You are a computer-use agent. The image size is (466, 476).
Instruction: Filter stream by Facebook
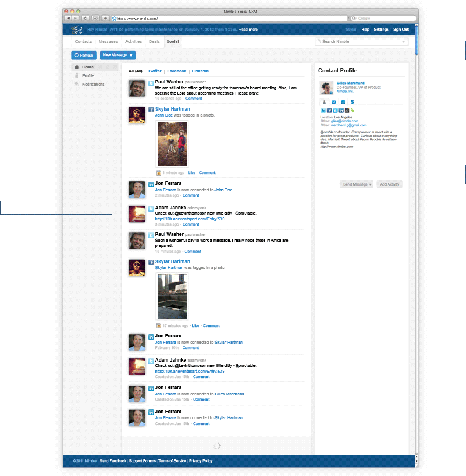(177, 71)
